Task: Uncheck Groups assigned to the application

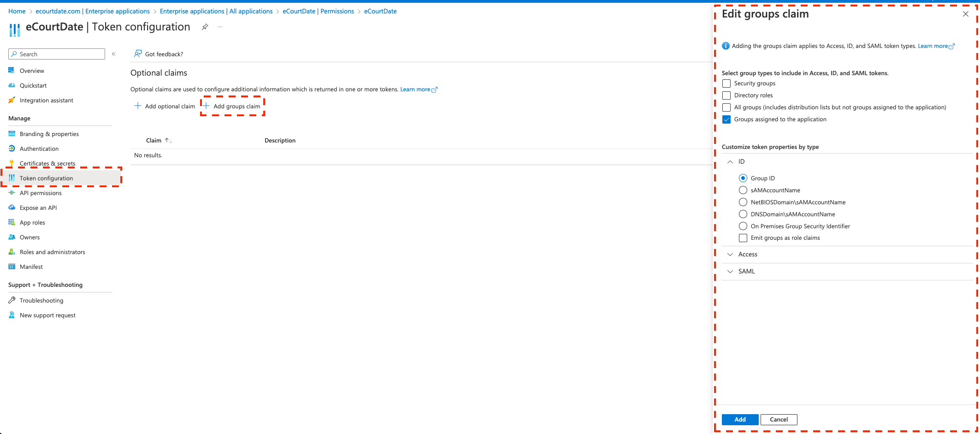Action: pyautogui.click(x=726, y=119)
